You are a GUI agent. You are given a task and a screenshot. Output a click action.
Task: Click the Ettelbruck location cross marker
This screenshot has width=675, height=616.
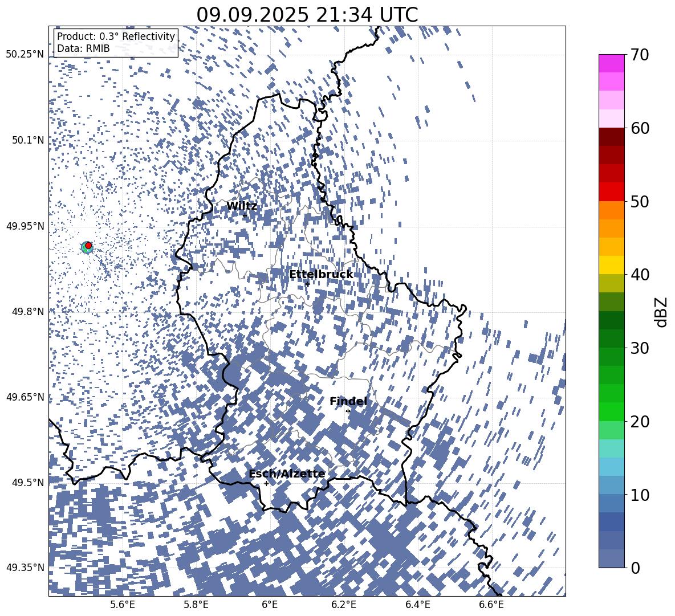point(307,283)
